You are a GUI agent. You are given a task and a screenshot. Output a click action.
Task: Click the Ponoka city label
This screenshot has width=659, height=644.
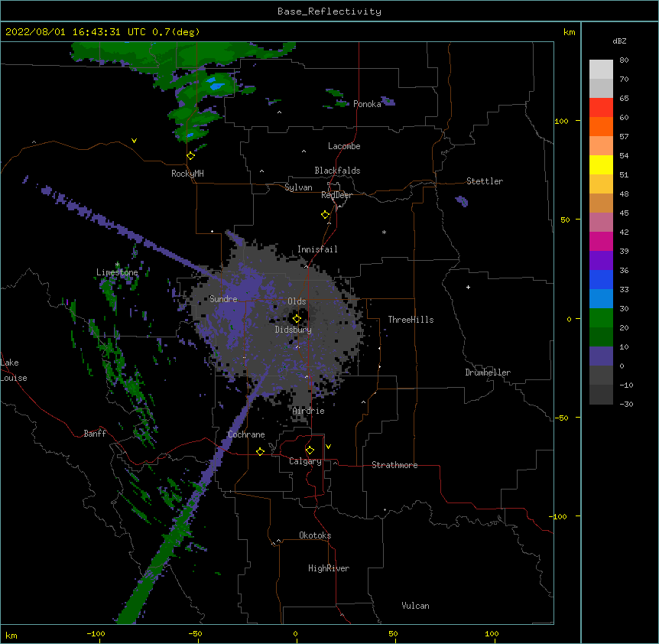click(x=367, y=104)
